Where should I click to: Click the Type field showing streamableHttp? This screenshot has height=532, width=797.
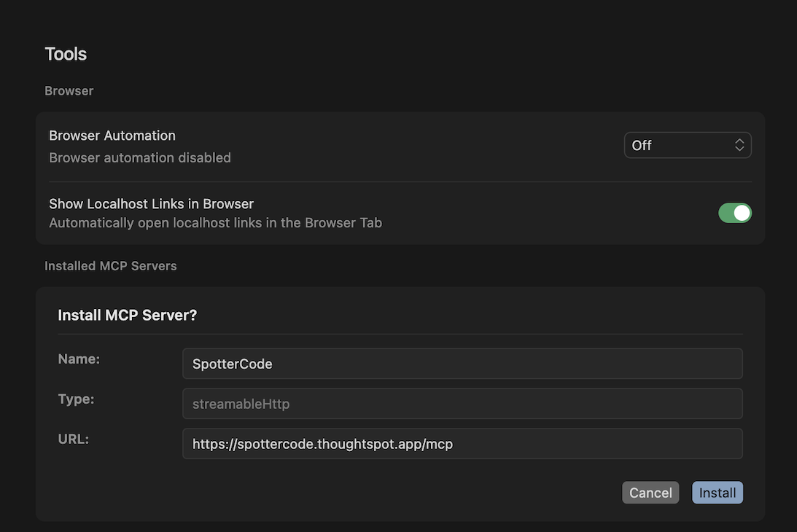tap(462, 403)
